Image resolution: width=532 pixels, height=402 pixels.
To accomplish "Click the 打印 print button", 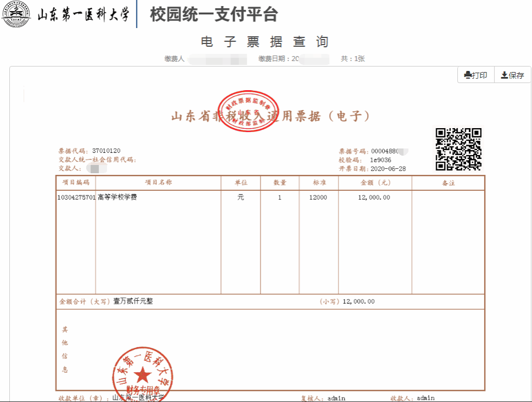I will [476, 75].
